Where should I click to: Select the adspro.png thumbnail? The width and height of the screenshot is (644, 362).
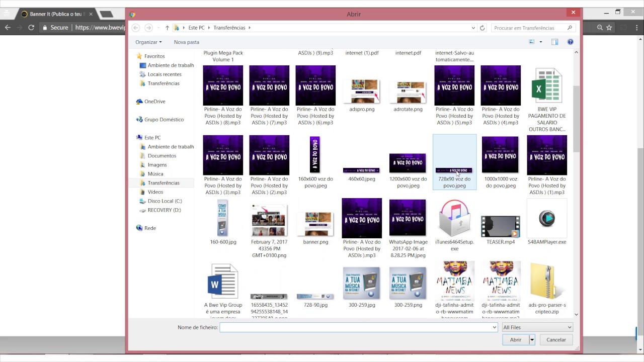point(362,92)
